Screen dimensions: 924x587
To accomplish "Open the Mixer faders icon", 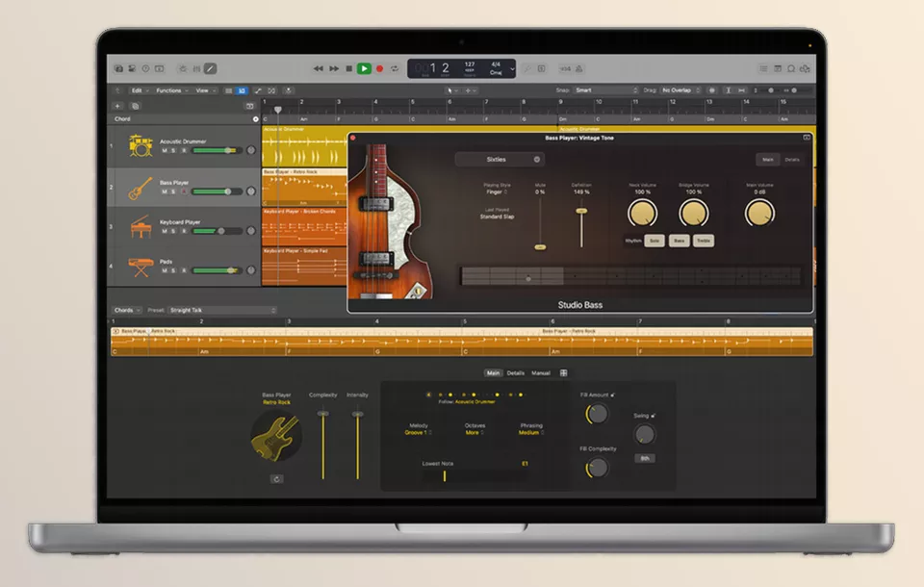I will [x=196, y=69].
